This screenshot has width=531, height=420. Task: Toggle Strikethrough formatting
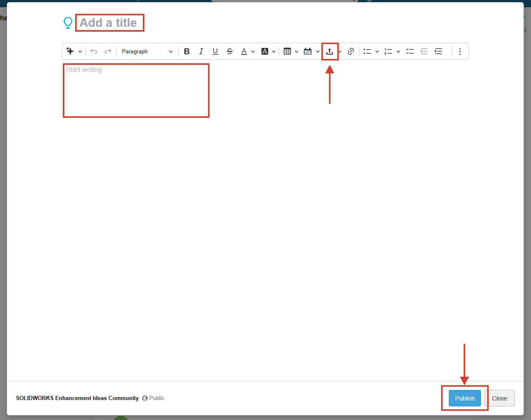point(230,51)
